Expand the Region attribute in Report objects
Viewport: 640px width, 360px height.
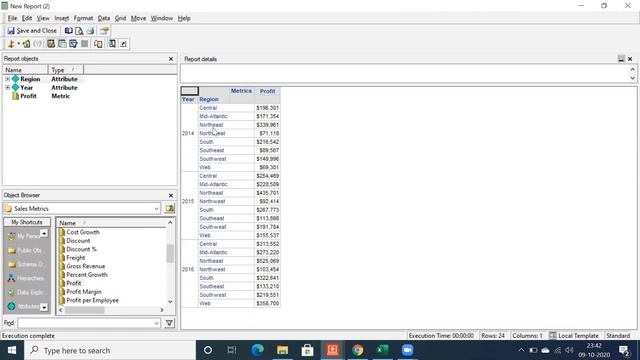(7, 79)
